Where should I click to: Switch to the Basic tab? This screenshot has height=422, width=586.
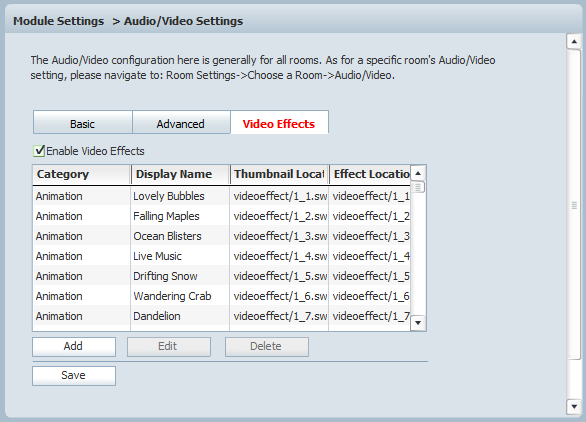click(x=83, y=122)
